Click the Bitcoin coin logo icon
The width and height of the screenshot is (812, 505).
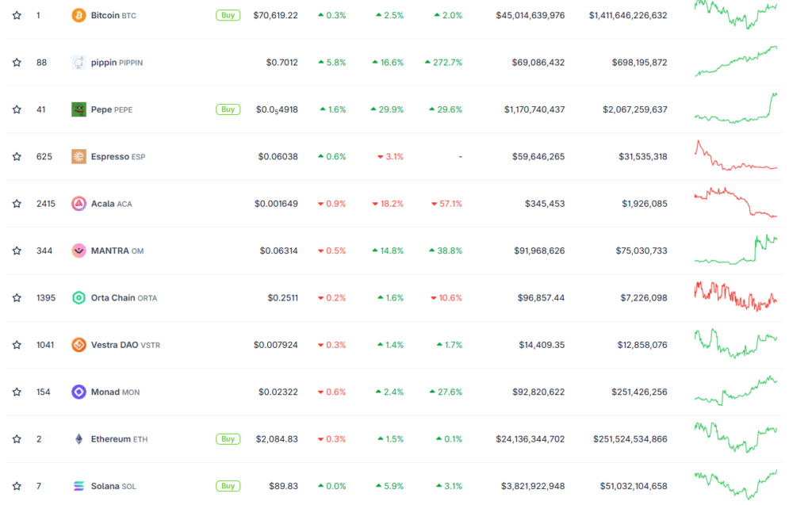(79, 15)
